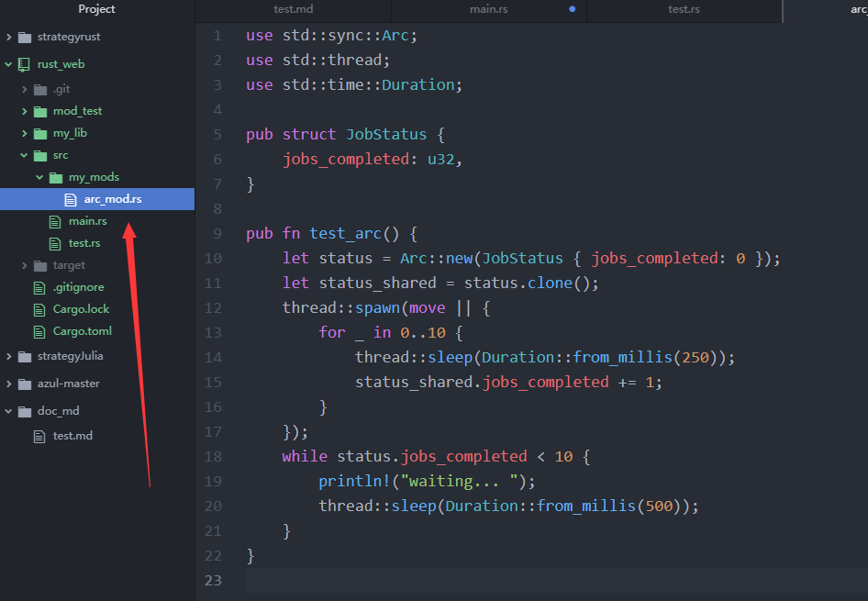Switch to the test.rs tab
The height and width of the screenshot is (601, 868).
[x=683, y=11]
